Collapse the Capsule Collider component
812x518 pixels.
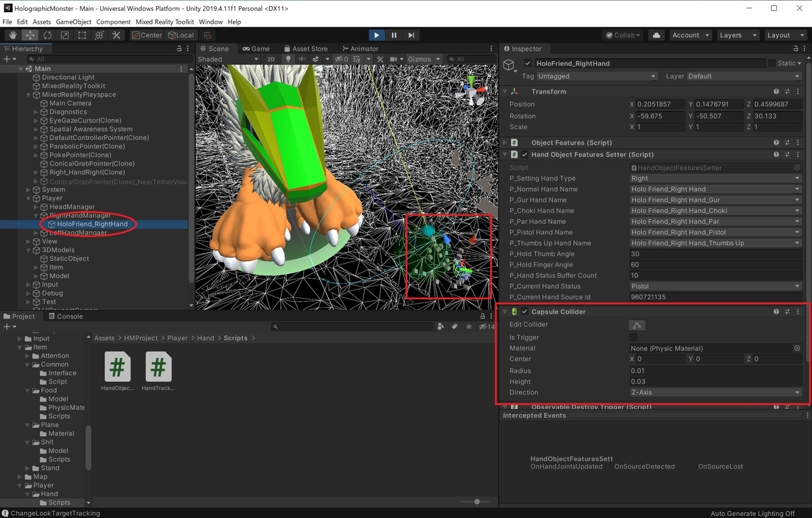click(x=505, y=312)
